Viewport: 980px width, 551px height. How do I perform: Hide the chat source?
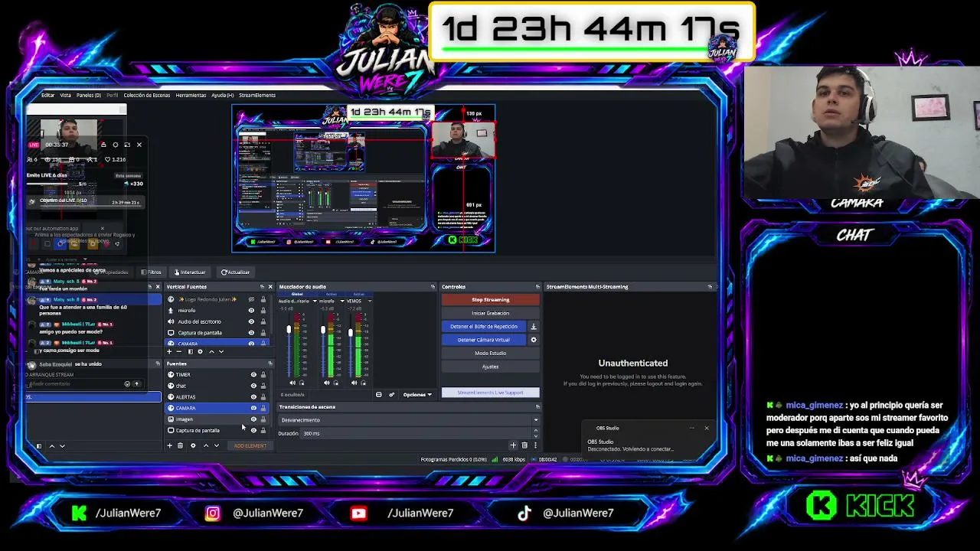253,386
